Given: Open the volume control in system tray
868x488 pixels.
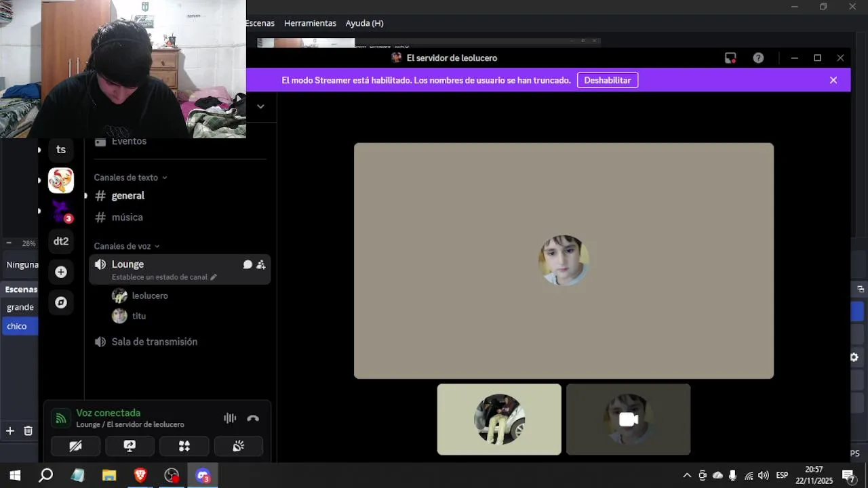Looking at the screenshot, I should (x=764, y=476).
